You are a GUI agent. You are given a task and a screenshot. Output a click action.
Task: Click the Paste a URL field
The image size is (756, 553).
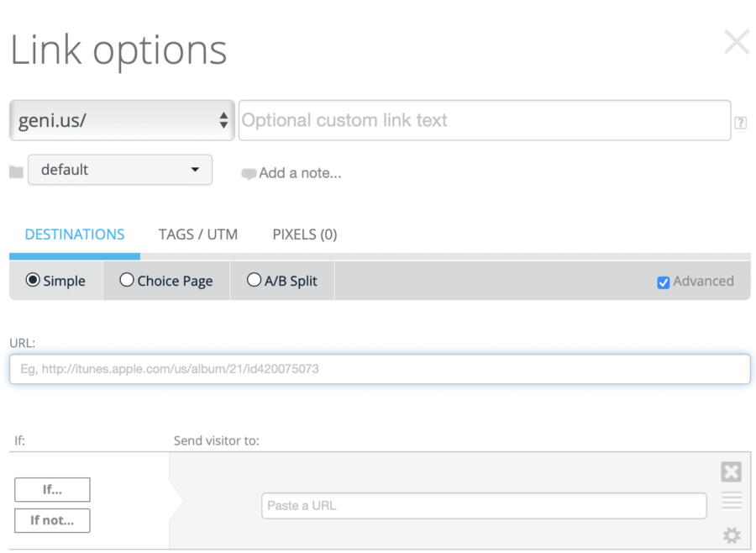tap(484, 506)
